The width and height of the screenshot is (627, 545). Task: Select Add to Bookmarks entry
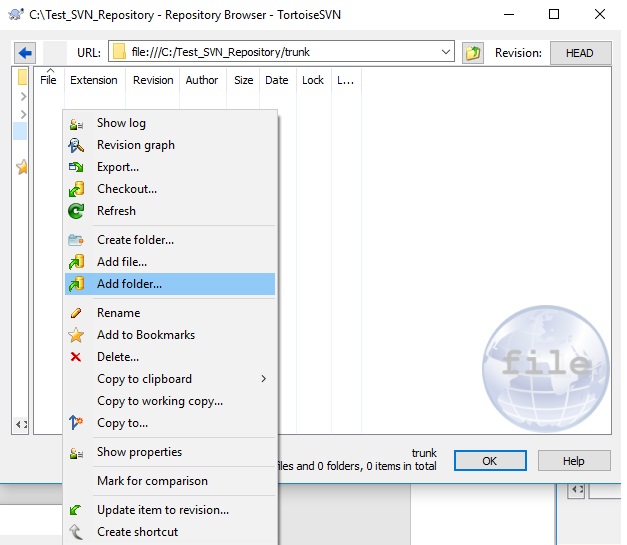(170, 335)
